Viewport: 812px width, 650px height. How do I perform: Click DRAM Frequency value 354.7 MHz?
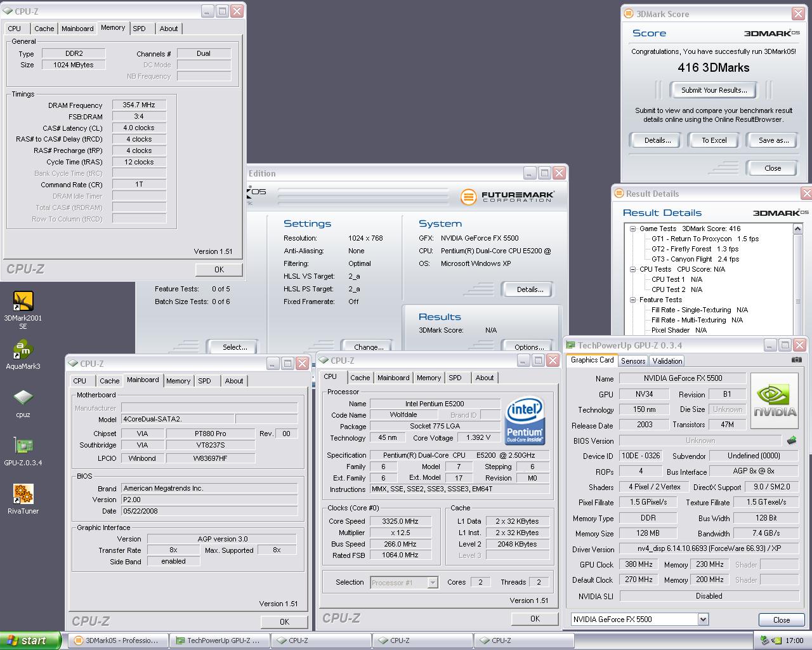click(139, 105)
